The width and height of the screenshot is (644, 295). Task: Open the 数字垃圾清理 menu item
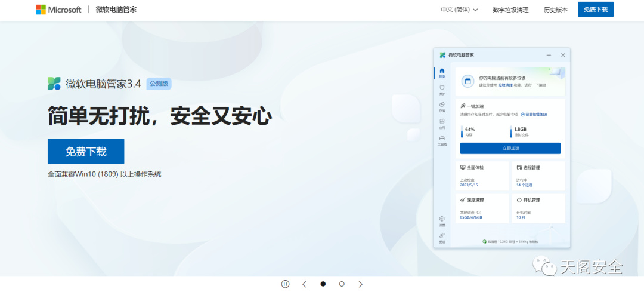coord(510,10)
